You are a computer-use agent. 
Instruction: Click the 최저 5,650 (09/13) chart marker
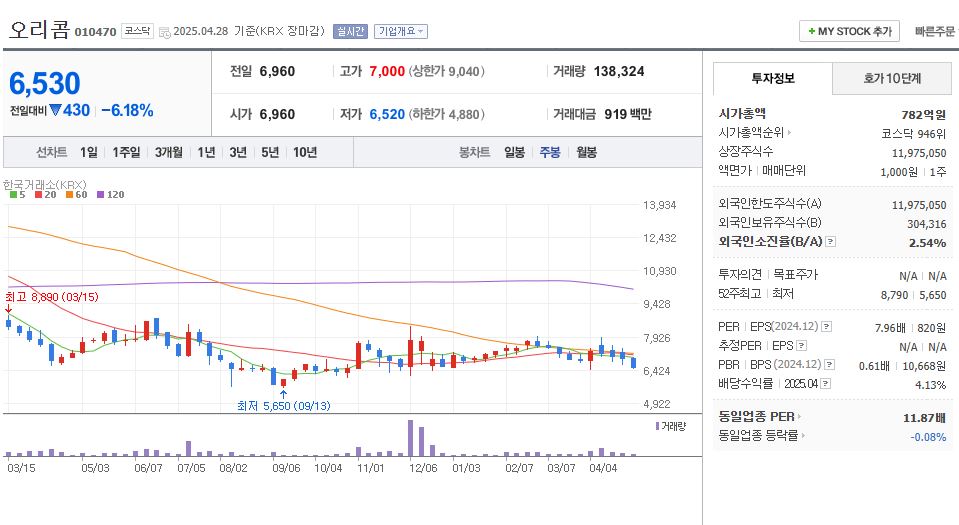click(284, 406)
